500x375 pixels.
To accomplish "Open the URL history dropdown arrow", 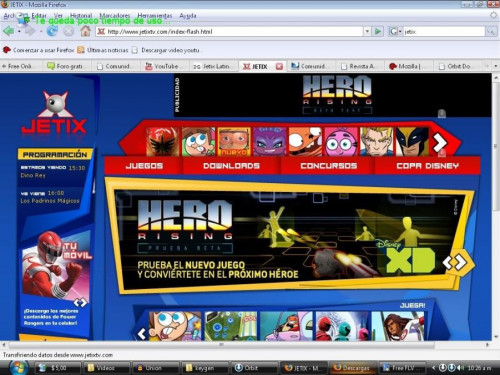I will (367, 32).
